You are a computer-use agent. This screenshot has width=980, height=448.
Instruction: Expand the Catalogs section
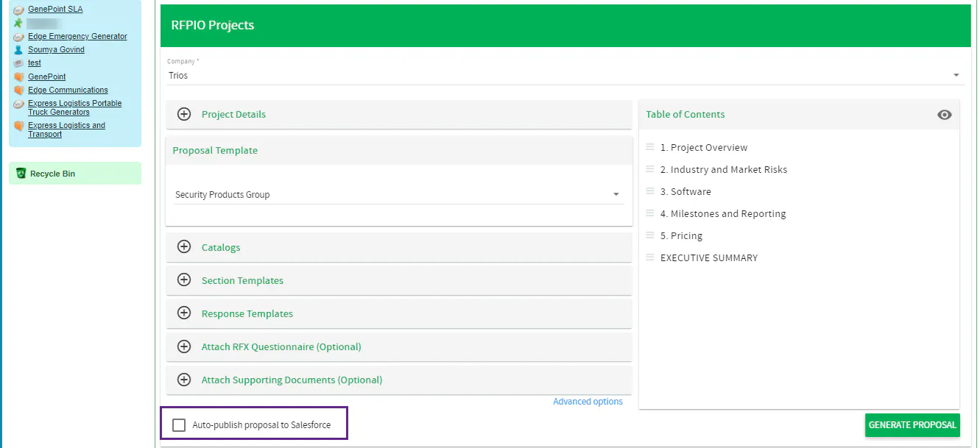[x=184, y=246]
